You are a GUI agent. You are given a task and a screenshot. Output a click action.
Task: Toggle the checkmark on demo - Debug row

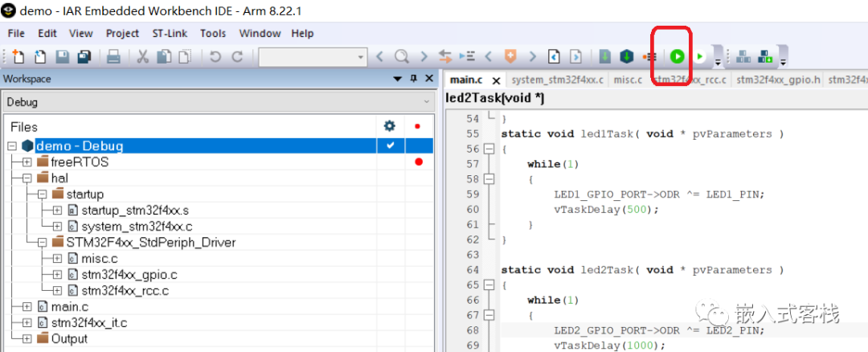[391, 145]
